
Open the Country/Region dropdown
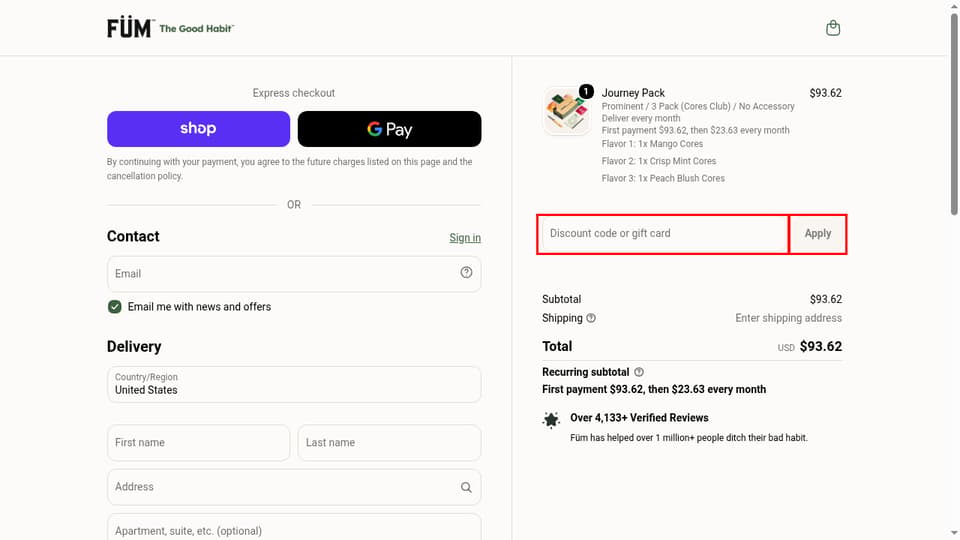tap(294, 384)
